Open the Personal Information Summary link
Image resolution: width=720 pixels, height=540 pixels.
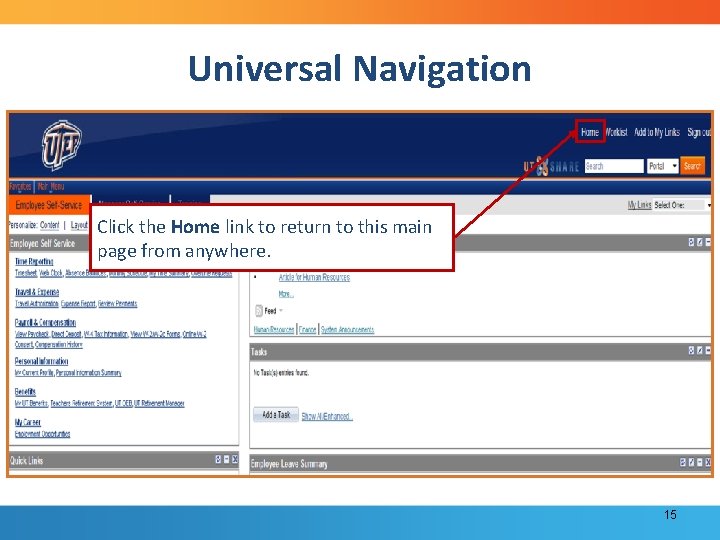pyautogui.click(x=89, y=373)
